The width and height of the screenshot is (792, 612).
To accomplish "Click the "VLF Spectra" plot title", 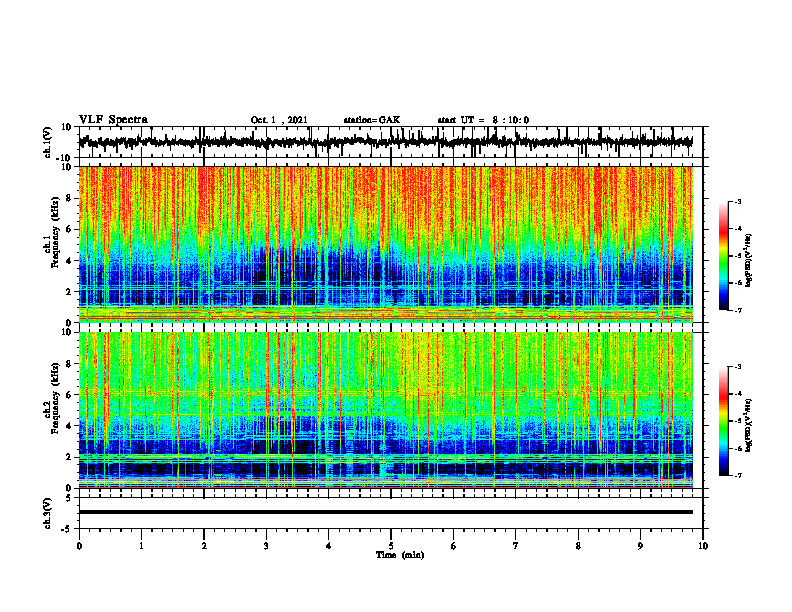I will point(113,120).
